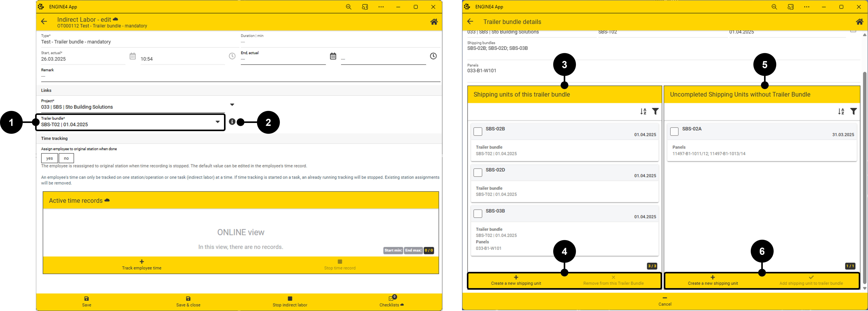Click panels text 11497-B1-1011/12; 11497-B1-1013/14

[x=709, y=154]
